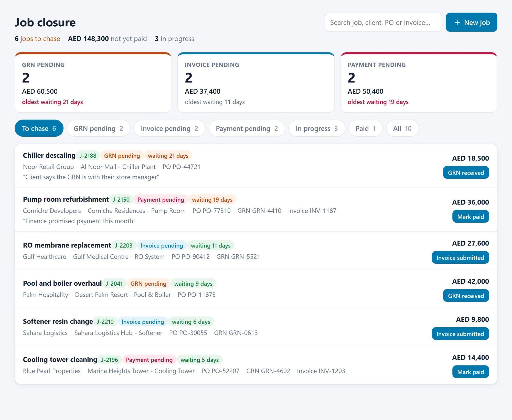View the In progress tab

point(317,128)
